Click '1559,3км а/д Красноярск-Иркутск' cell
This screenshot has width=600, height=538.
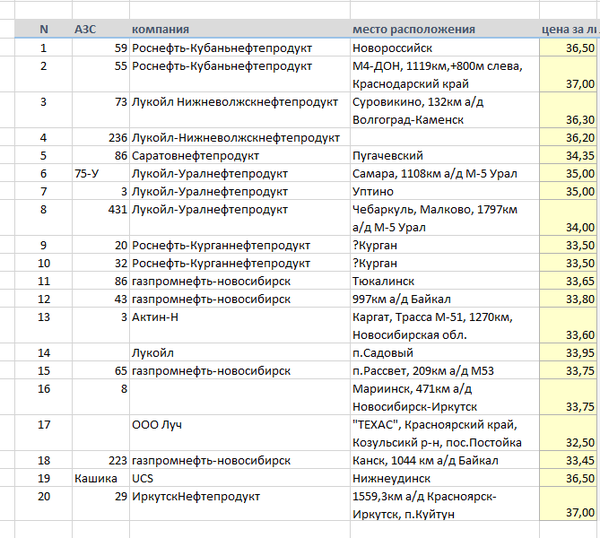coord(445,505)
